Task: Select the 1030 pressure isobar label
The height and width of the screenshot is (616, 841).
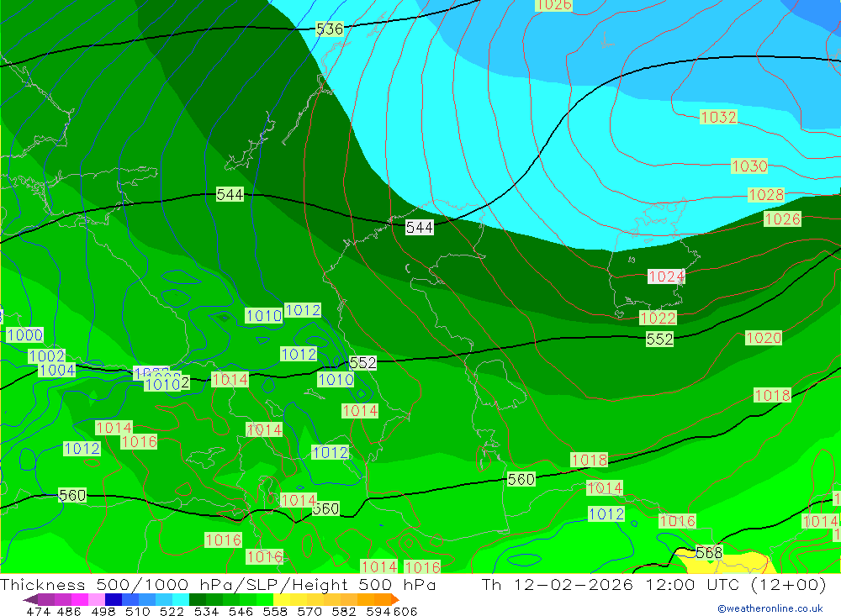Action: [x=749, y=166]
